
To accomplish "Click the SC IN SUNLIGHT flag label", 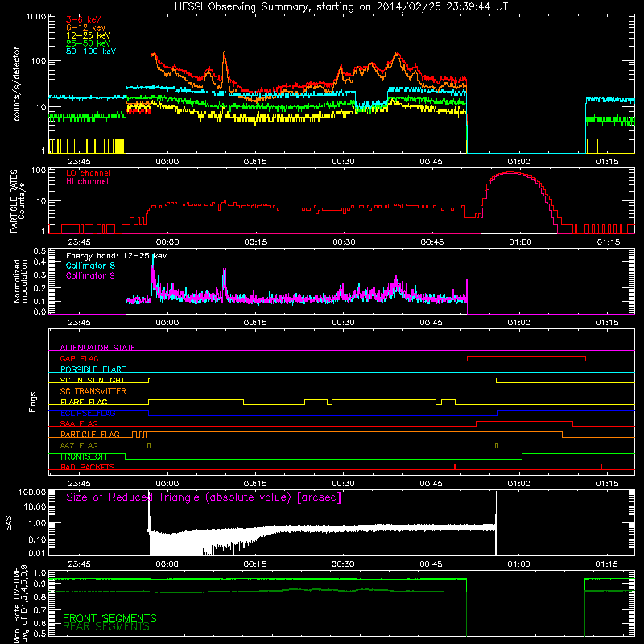I will [93, 380].
